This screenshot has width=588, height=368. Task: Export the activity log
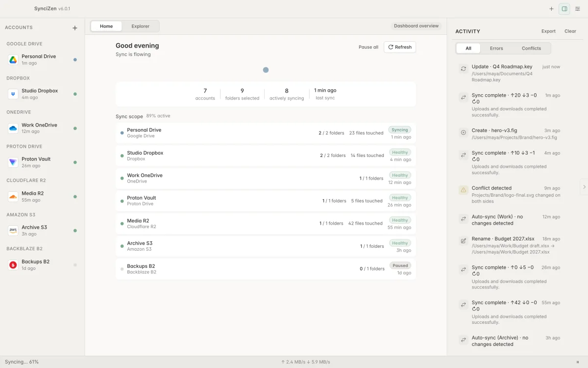click(548, 31)
